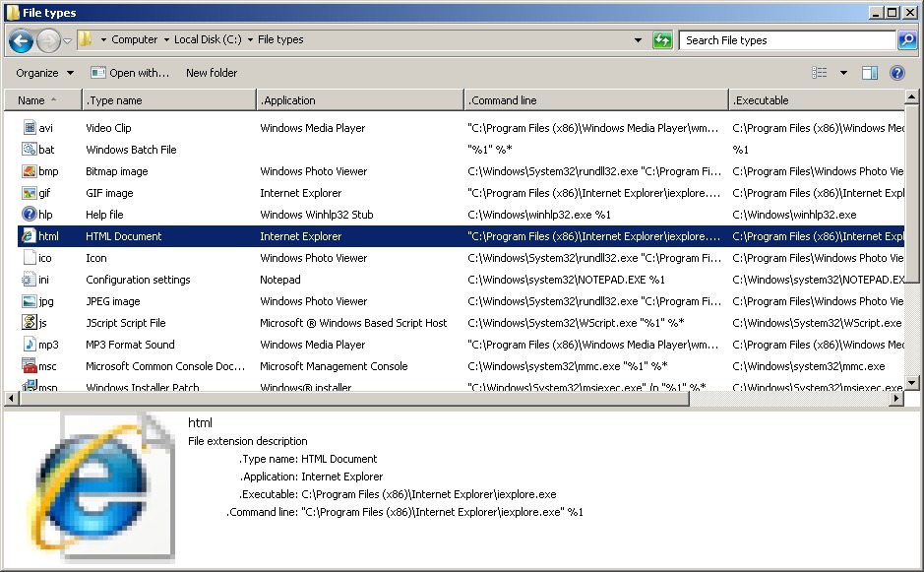924x572 pixels.
Task: Click JScript Script File type name
Action: [x=126, y=323]
